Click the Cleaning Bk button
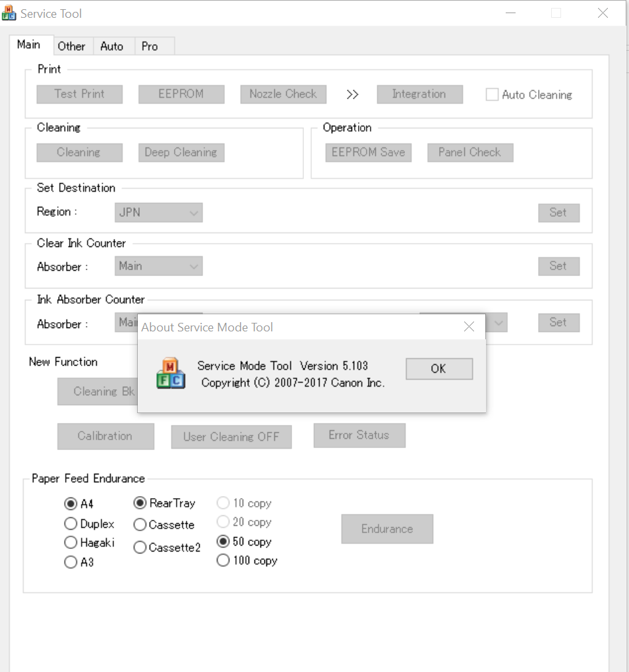Image resolution: width=629 pixels, height=672 pixels. pyautogui.click(x=98, y=391)
